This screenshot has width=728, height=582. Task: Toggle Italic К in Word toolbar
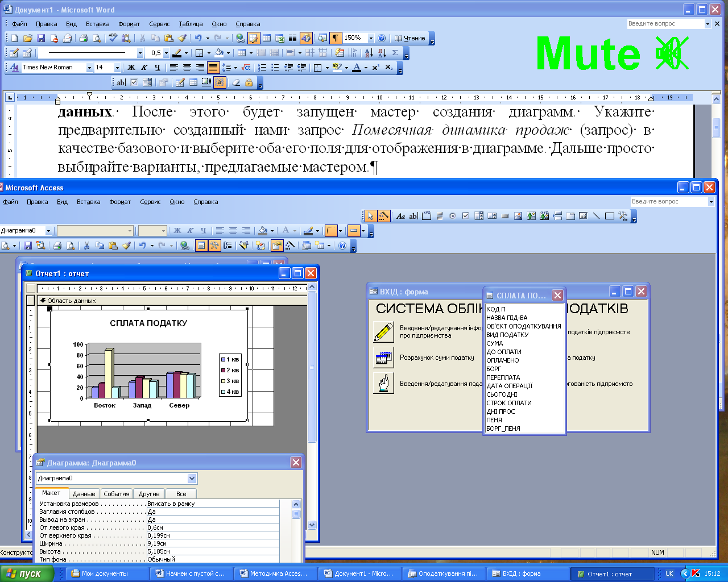tap(144, 67)
